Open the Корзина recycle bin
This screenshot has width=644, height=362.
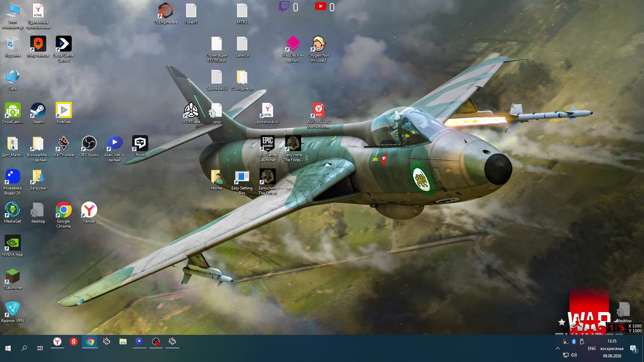[13, 47]
